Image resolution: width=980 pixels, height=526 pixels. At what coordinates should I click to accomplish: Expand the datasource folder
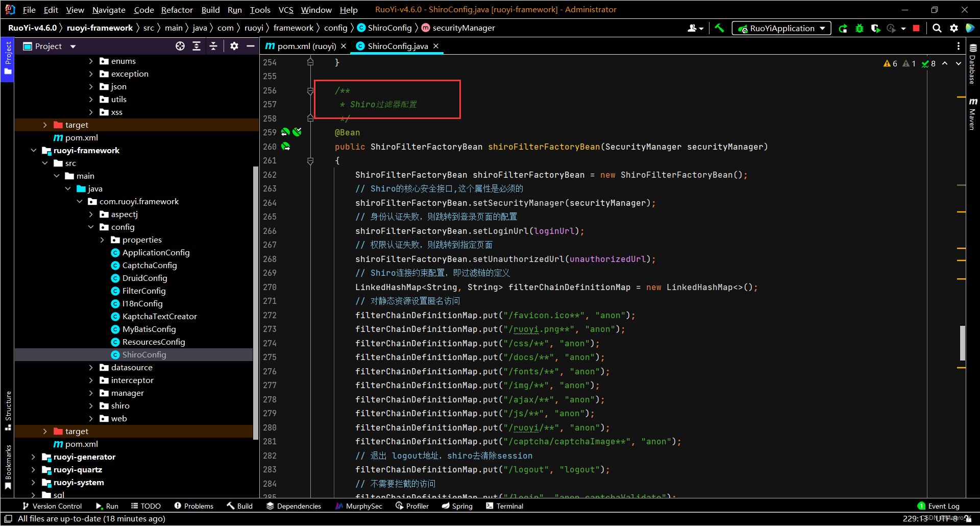tap(91, 367)
